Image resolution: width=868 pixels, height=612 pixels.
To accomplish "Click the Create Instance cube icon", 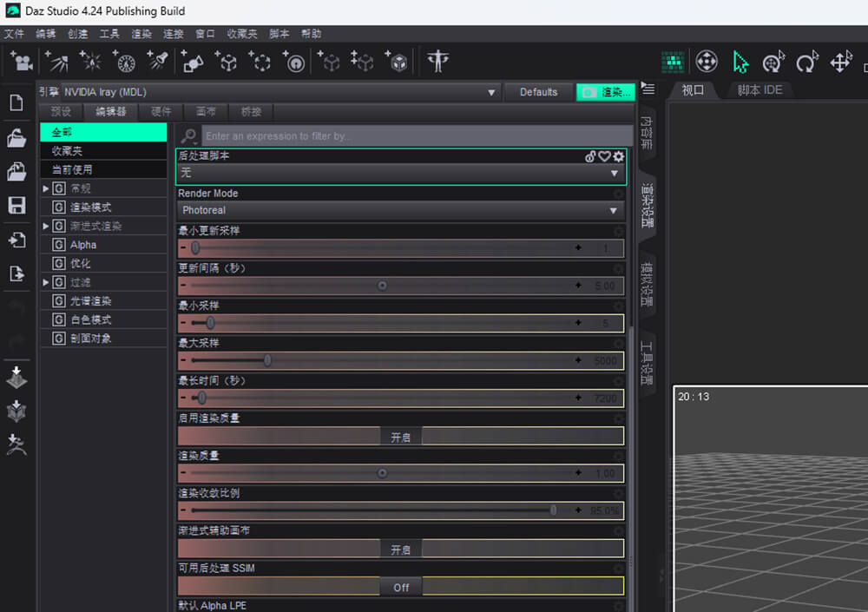I will point(329,62).
